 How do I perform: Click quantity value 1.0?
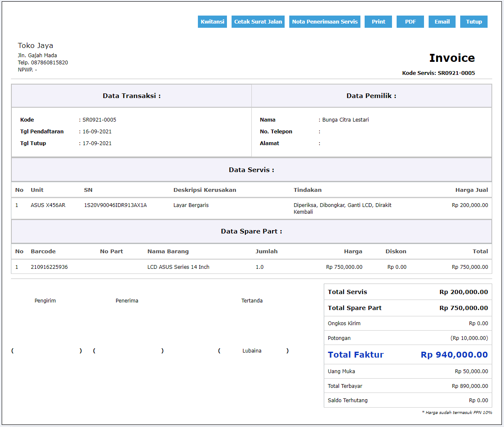point(259,267)
